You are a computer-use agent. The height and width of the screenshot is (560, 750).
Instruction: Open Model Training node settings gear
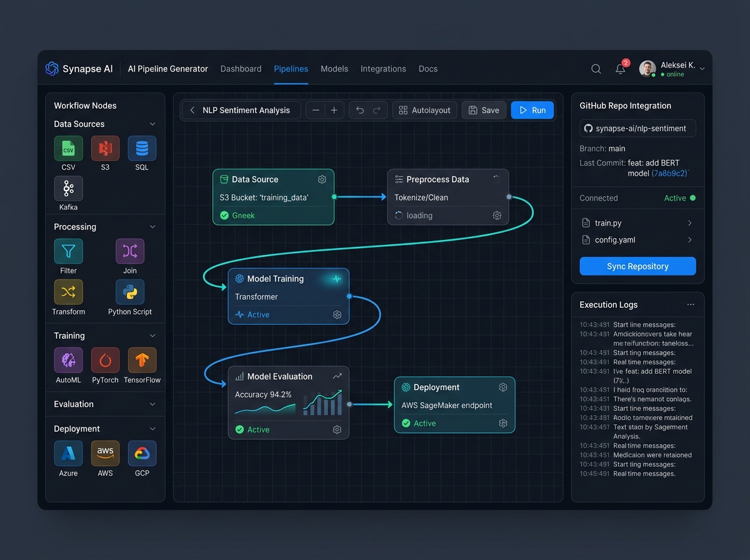coord(337,315)
